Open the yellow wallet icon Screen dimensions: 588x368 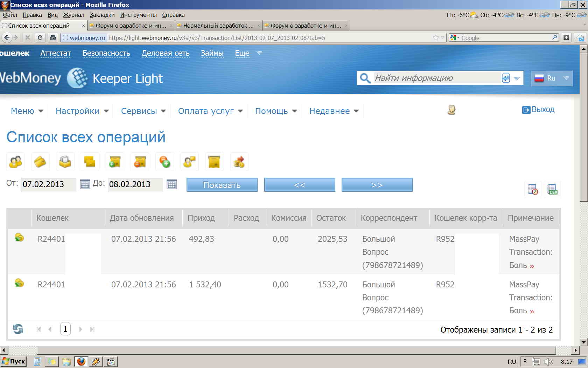[40, 162]
